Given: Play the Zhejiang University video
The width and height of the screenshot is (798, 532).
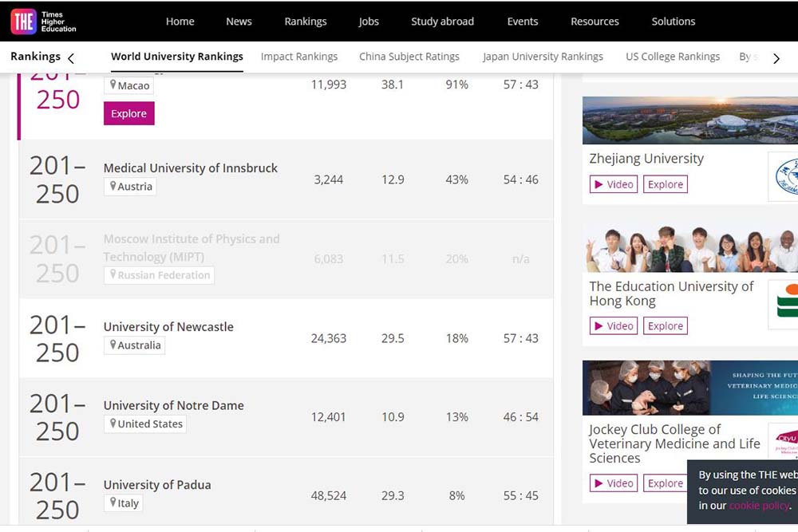Looking at the screenshot, I should (x=612, y=184).
